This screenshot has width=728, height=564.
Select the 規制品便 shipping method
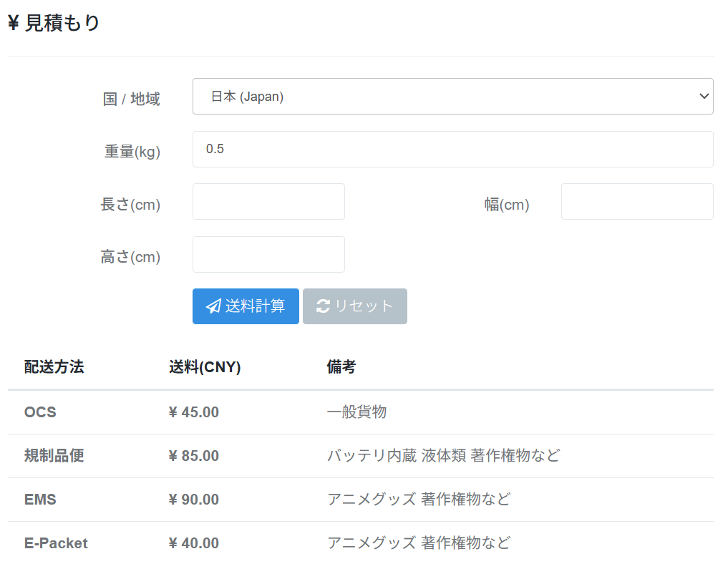(54, 456)
